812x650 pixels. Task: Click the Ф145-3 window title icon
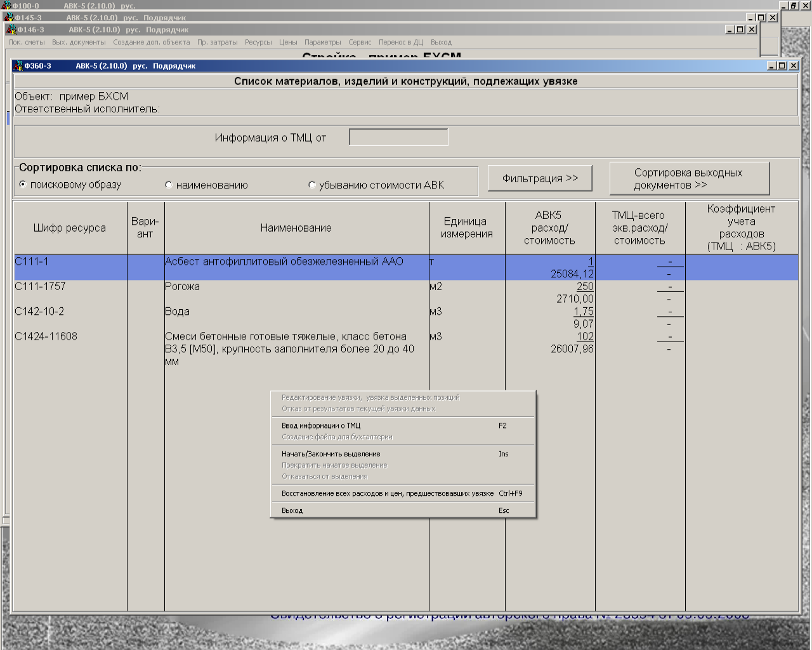click(x=8, y=17)
